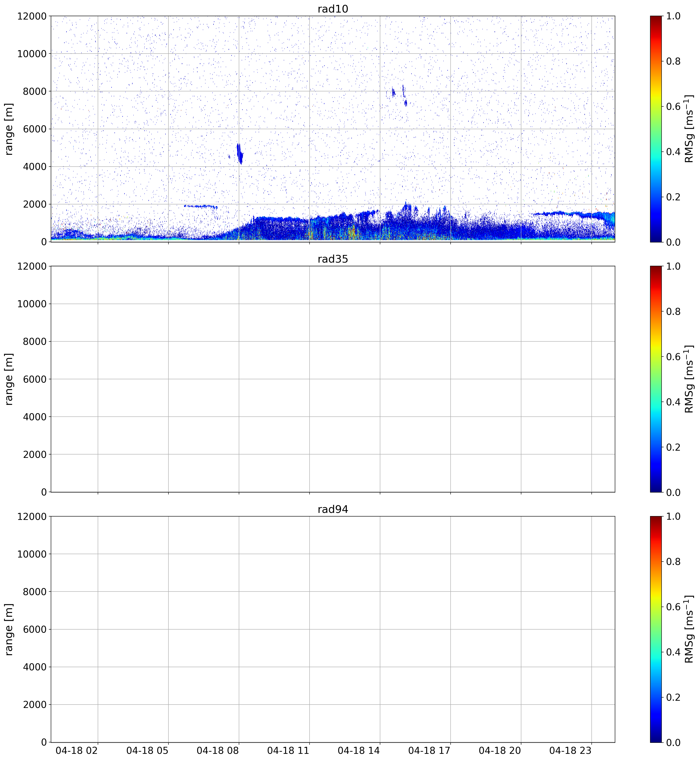Click the 8000 tick on rad10 axis

tap(35, 91)
